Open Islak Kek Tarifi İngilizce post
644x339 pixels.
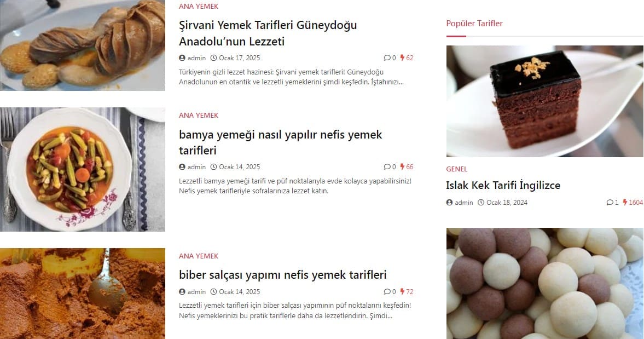[503, 185]
